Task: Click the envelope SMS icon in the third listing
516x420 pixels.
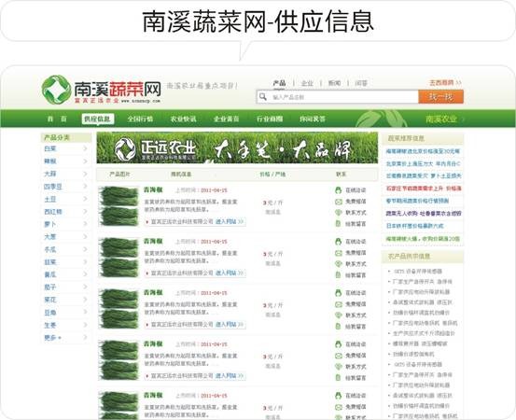Action: [x=339, y=304]
